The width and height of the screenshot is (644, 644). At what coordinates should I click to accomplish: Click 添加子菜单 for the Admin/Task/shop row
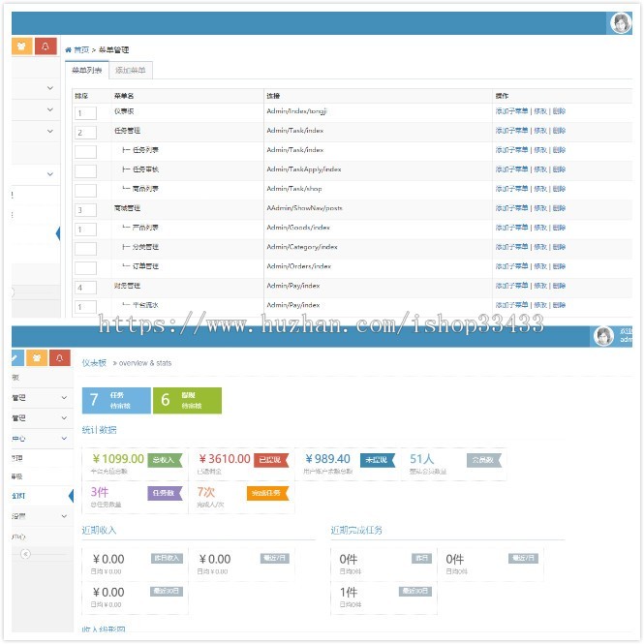pos(511,189)
